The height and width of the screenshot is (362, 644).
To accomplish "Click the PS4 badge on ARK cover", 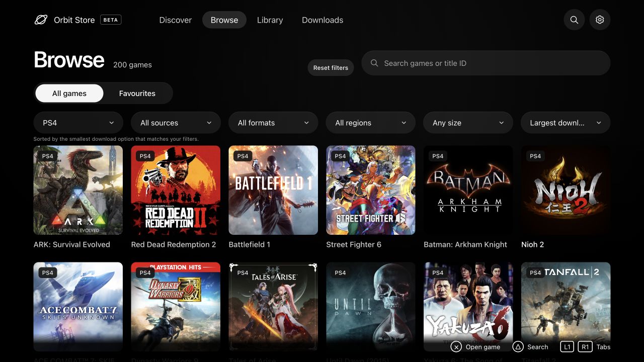I will click(x=48, y=156).
